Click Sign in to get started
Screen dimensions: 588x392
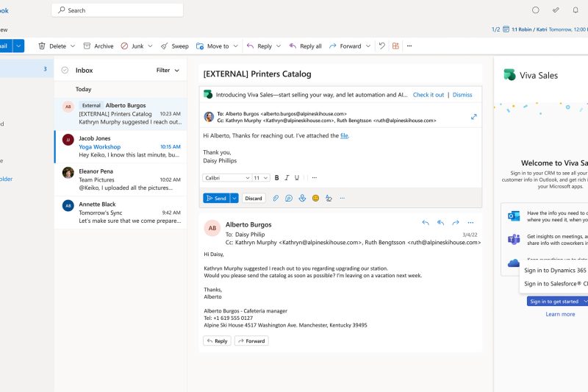554,302
